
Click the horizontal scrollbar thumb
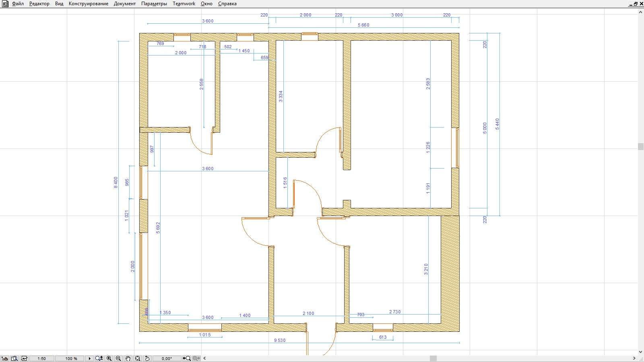(433, 358)
